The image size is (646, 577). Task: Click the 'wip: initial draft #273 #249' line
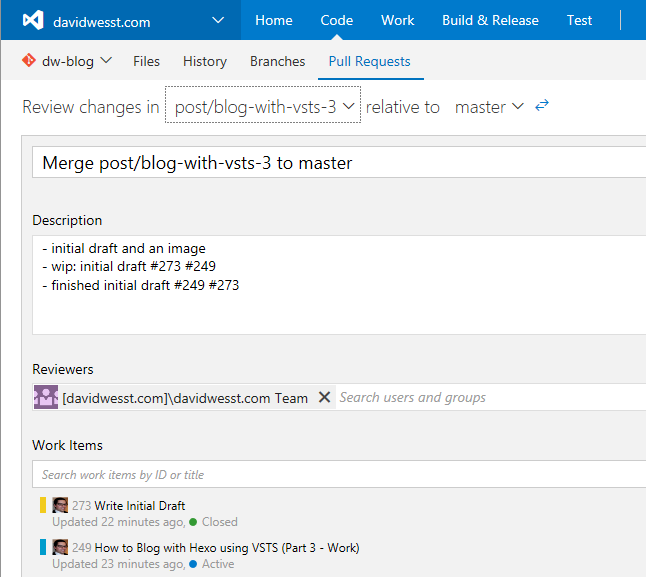[x=129, y=266]
